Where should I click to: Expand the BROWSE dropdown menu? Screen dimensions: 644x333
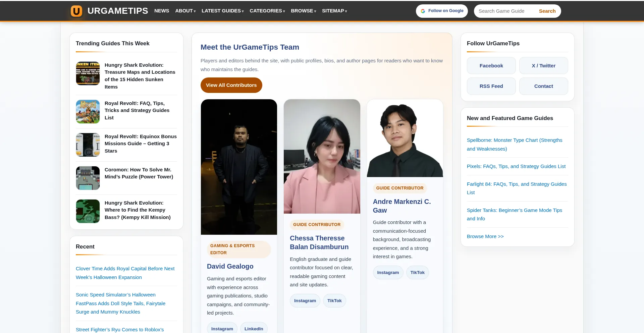click(304, 11)
